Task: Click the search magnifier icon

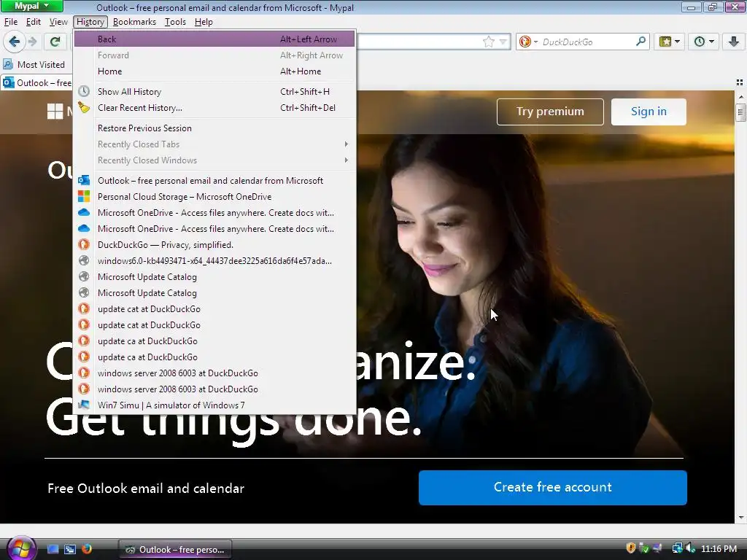Action: 640,42
